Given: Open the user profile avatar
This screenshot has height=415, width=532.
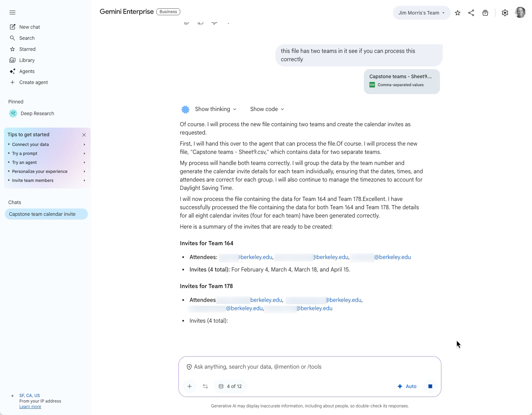Looking at the screenshot, I should (x=520, y=12).
